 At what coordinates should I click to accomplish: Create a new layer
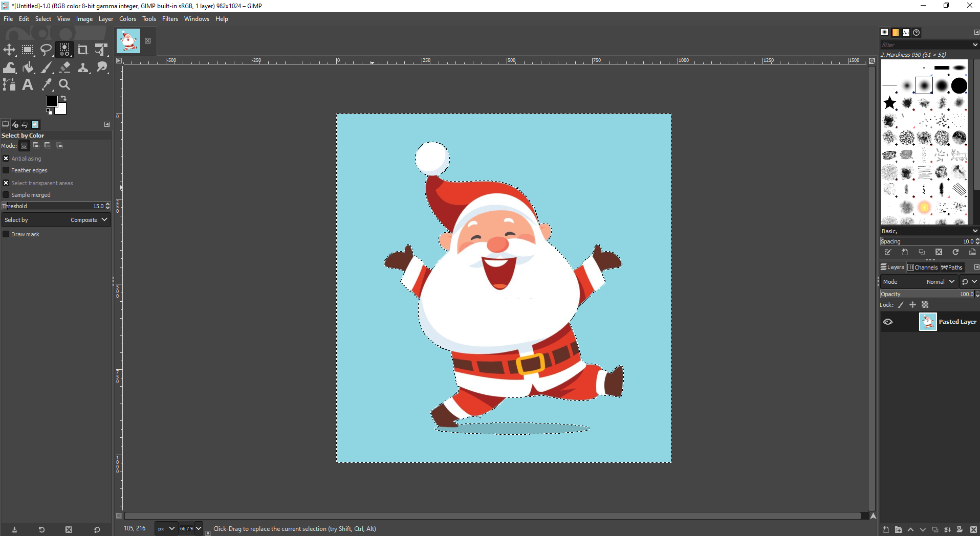(x=886, y=530)
